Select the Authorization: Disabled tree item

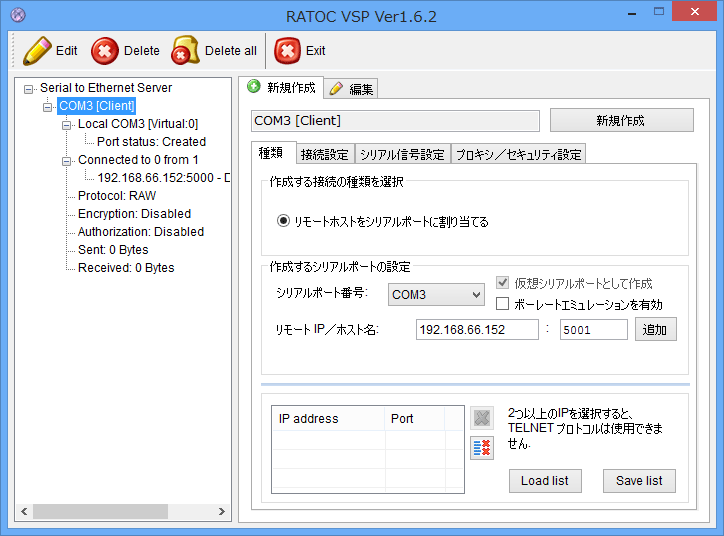[141, 232]
